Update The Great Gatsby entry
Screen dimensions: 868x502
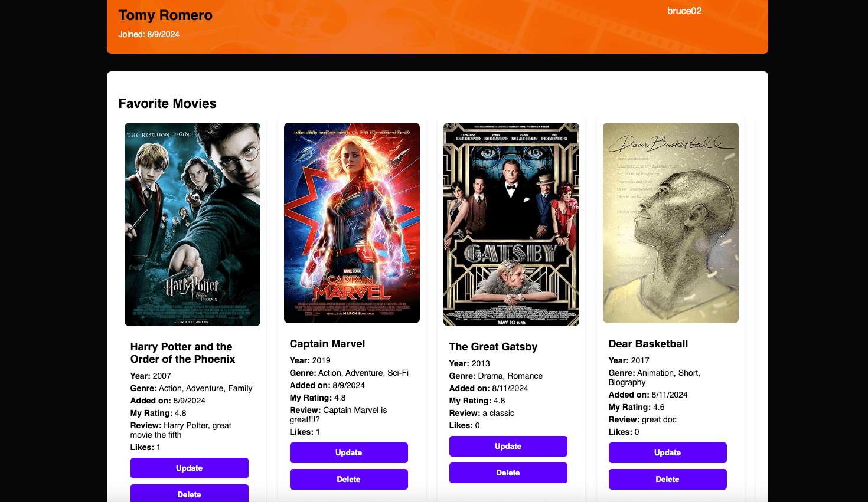click(x=508, y=446)
